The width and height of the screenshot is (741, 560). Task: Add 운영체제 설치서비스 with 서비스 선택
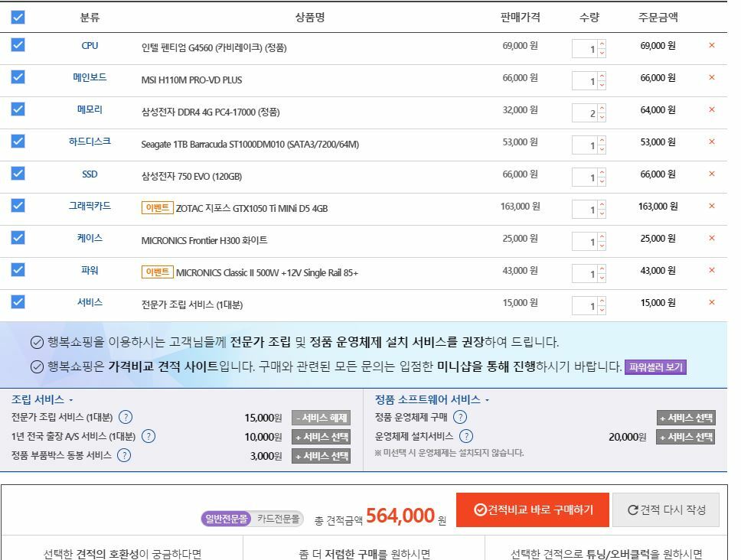point(686,438)
